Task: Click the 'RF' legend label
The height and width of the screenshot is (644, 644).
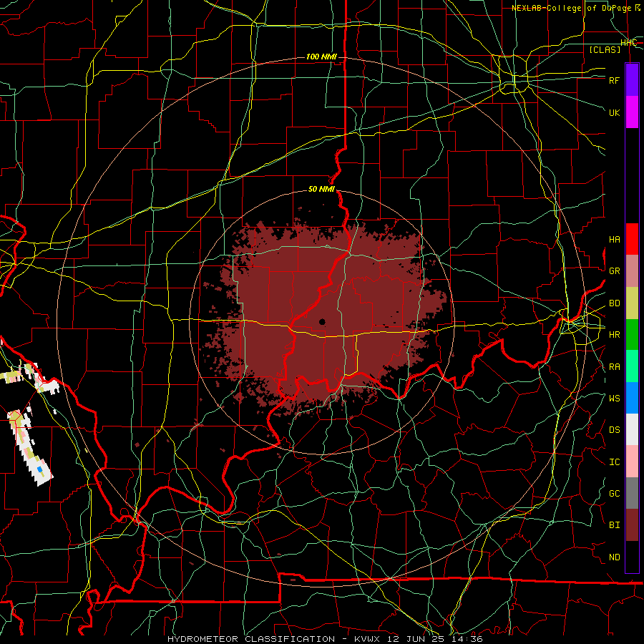Action: coord(614,80)
